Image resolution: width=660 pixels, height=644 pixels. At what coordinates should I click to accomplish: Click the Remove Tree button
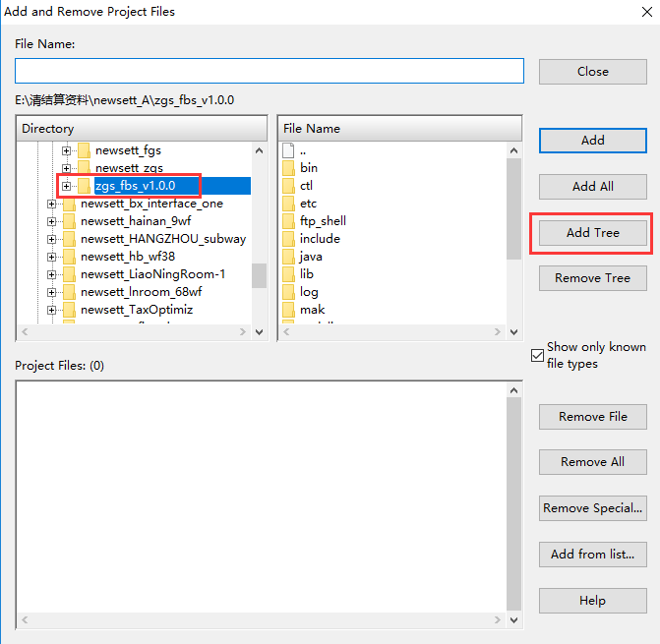pos(593,278)
